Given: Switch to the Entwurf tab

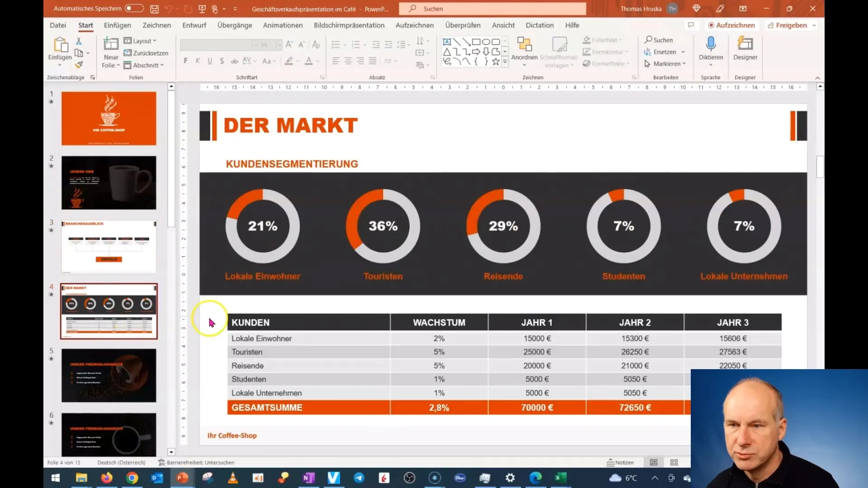Looking at the screenshot, I should point(194,25).
